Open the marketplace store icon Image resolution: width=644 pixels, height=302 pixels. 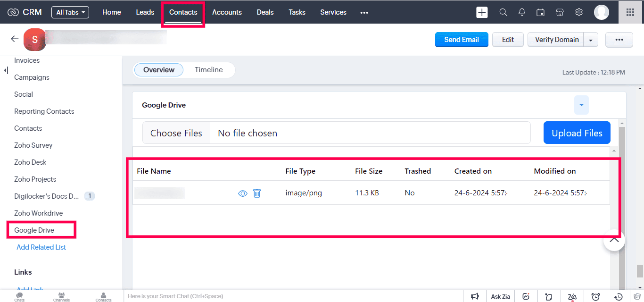point(560,12)
